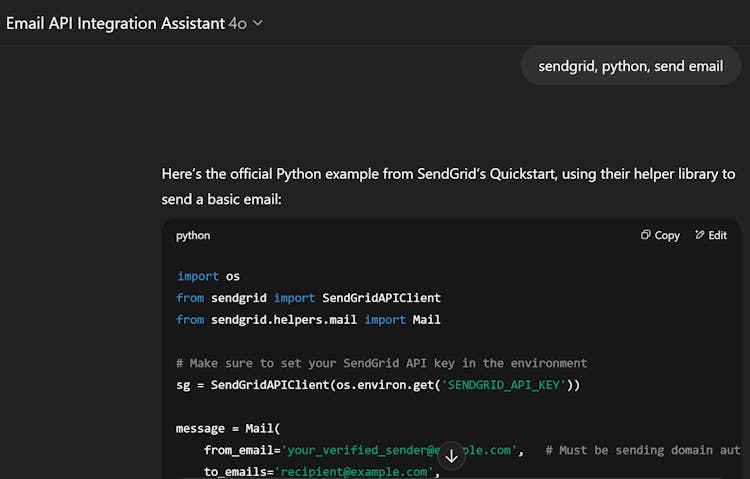Select the user message "sendgrid, python, send email"
The image size is (750, 479).
click(630, 66)
